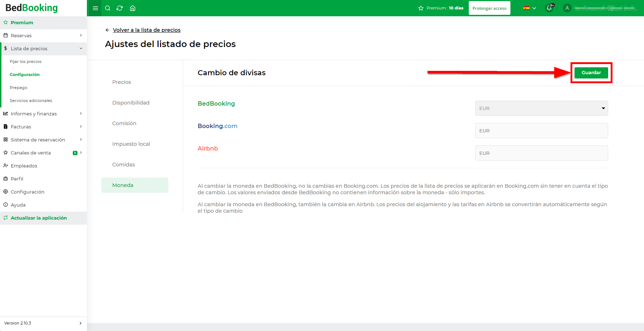Click the dollar icon beside Lista de precios

5,48
